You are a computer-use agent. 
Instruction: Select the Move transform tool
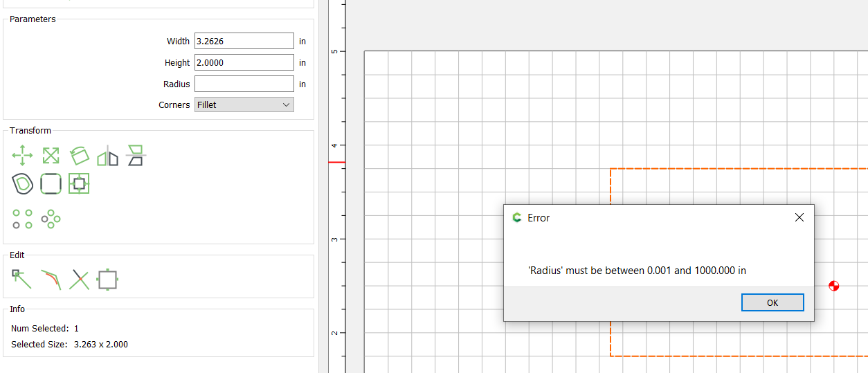click(x=22, y=155)
